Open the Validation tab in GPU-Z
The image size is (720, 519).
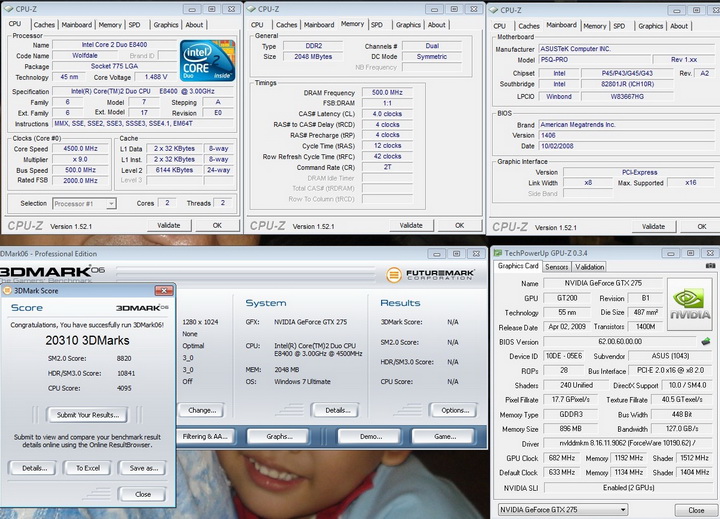(589, 267)
